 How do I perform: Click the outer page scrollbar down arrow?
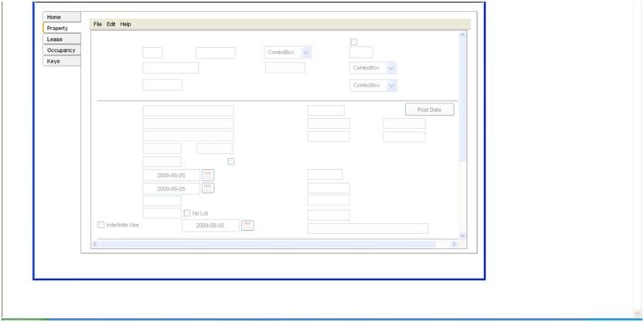click(x=637, y=314)
